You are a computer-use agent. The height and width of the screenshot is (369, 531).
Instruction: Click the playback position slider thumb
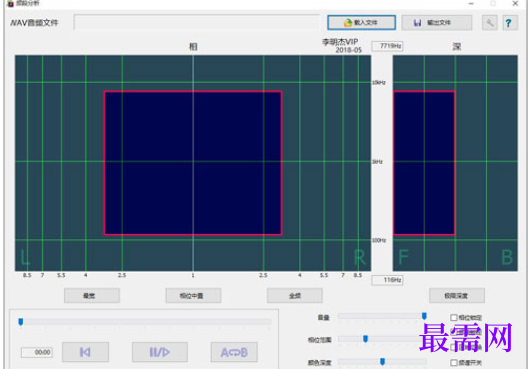coord(21,322)
